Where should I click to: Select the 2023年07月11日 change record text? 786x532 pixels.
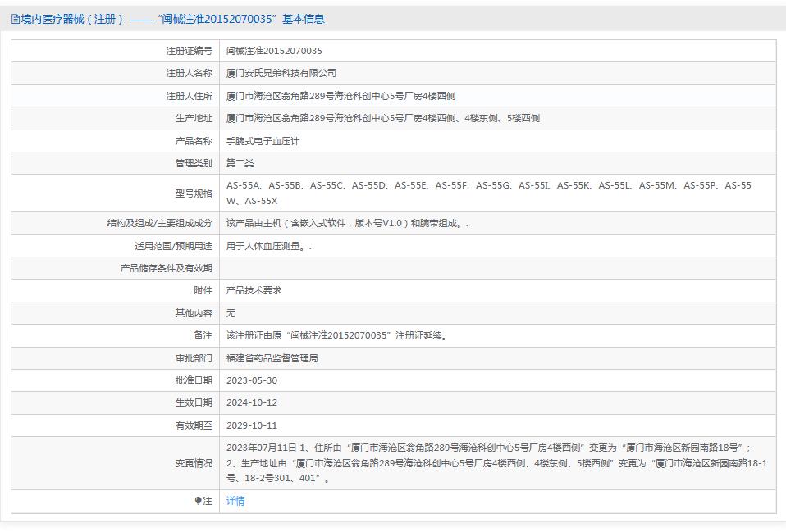pos(496,463)
